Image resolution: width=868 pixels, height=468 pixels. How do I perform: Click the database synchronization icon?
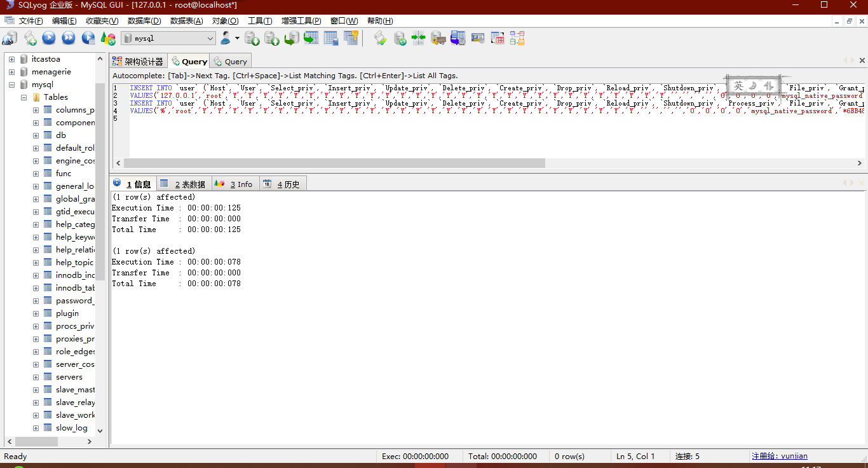click(400, 38)
